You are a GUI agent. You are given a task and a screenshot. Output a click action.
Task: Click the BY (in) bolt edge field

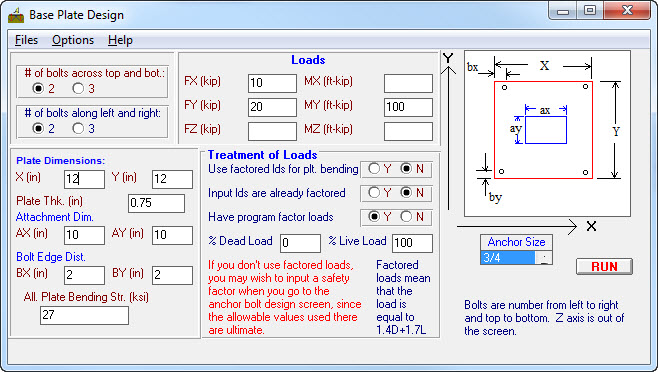[172, 275]
